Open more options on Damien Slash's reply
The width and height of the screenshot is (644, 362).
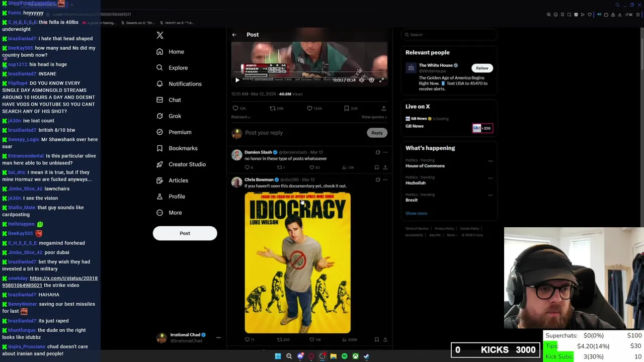(x=385, y=152)
